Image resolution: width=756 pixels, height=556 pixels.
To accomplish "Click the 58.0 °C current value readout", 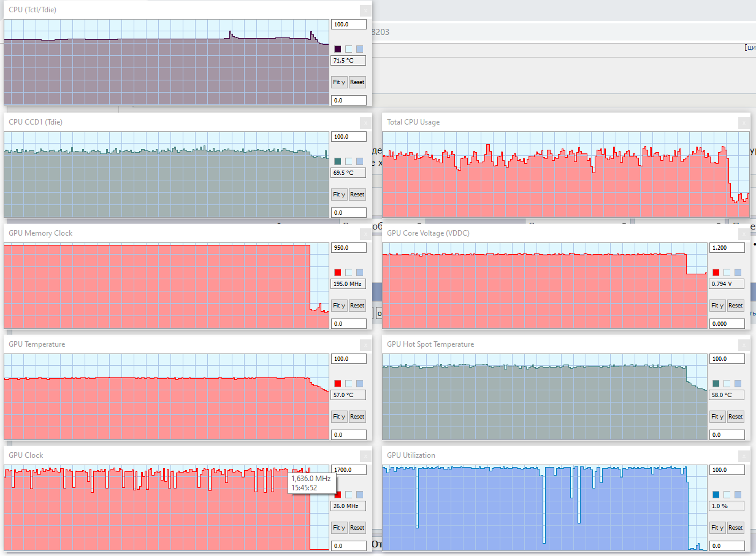I will pyautogui.click(x=727, y=395).
